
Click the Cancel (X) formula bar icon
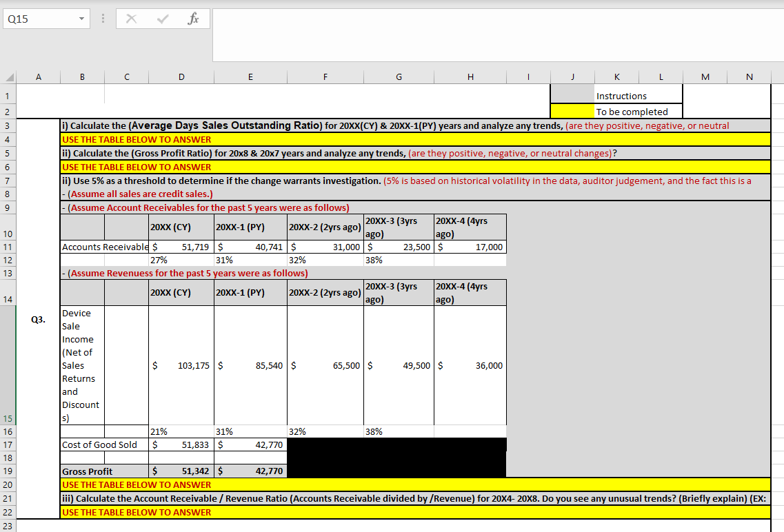click(x=132, y=19)
